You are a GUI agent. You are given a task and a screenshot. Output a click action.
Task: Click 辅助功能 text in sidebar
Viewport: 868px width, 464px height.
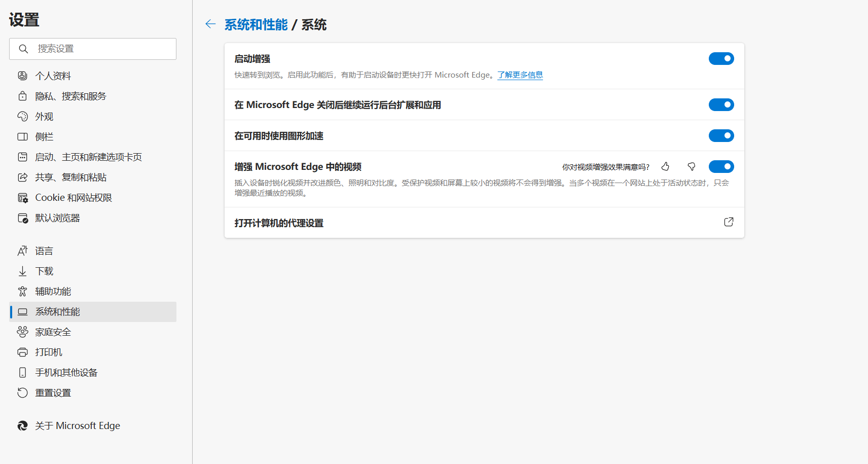tap(53, 291)
